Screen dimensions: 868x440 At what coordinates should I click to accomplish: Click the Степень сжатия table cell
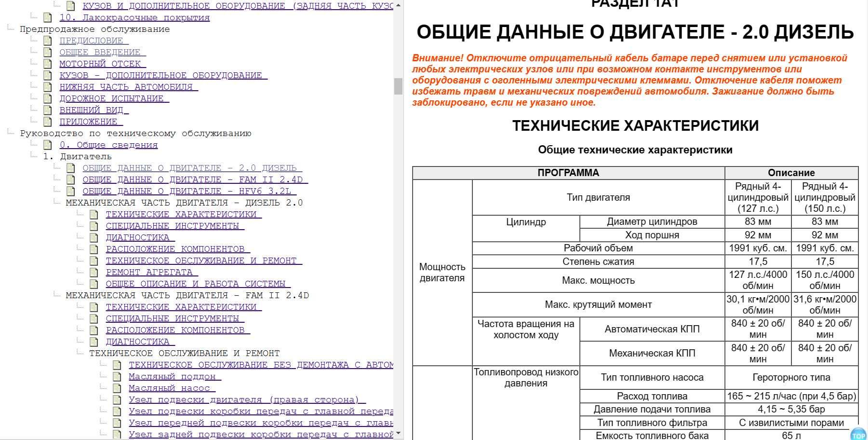coord(598,261)
